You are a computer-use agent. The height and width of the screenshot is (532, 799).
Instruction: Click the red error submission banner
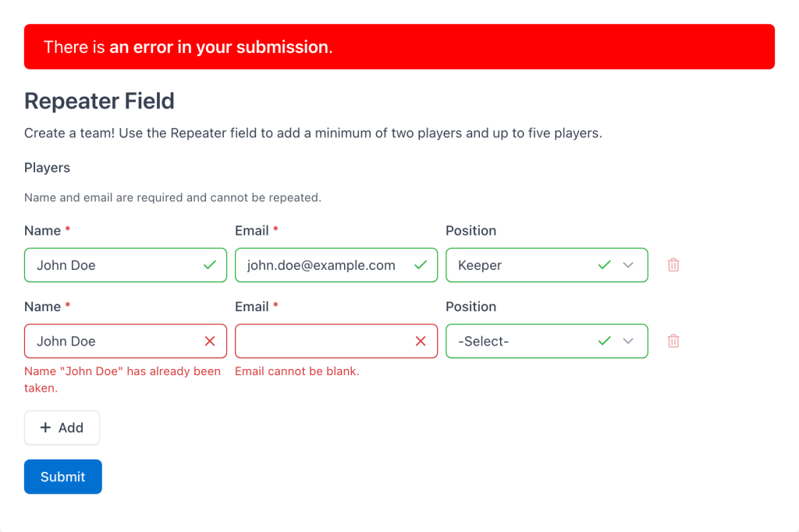click(399, 47)
